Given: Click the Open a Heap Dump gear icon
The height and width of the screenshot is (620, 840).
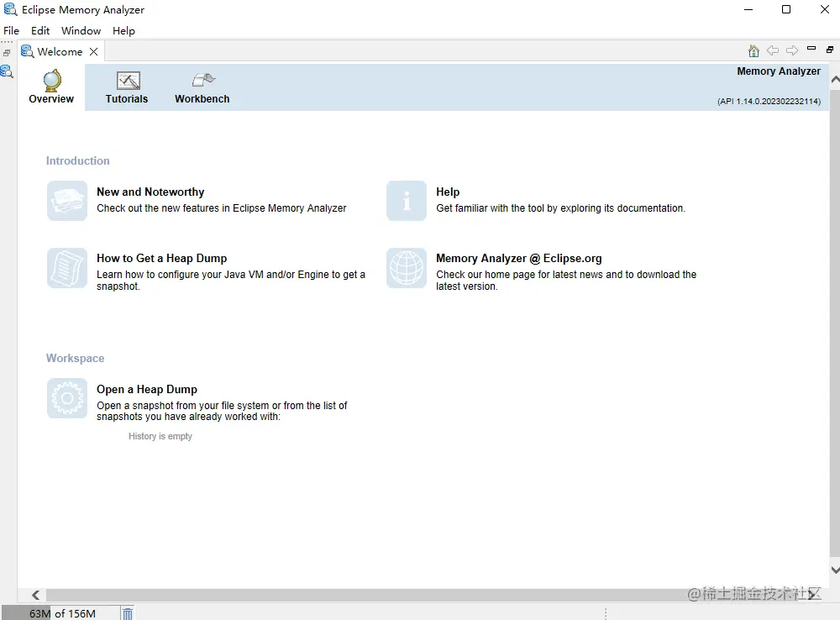Looking at the screenshot, I should pyautogui.click(x=67, y=398).
